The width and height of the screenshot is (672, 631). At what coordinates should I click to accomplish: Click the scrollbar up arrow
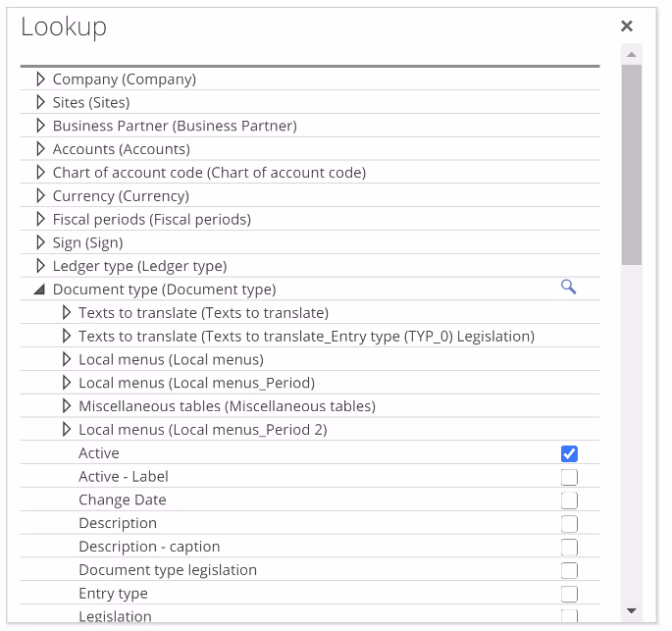pyautogui.click(x=632, y=54)
